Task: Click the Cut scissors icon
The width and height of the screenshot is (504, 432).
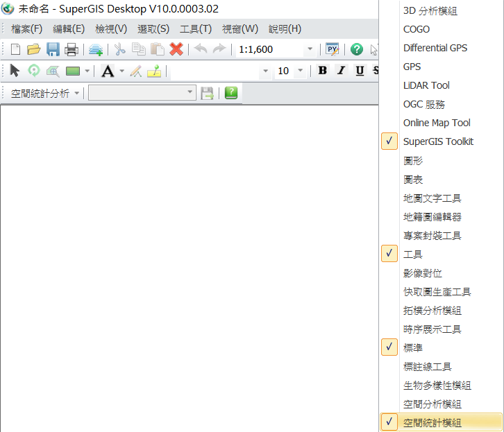Action: 119,49
